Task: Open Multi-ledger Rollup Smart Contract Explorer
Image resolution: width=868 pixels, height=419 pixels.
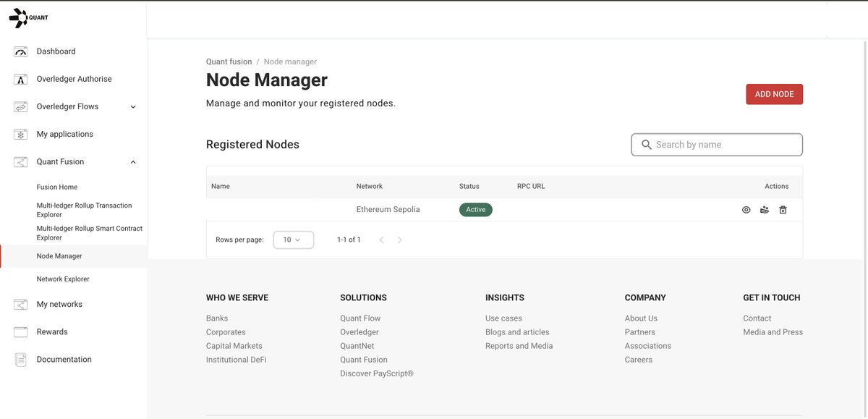Action: pos(90,233)
